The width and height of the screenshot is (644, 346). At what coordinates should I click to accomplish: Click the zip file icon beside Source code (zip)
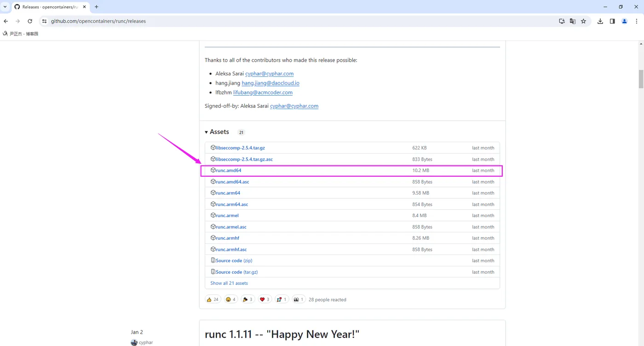click(213, 260)
